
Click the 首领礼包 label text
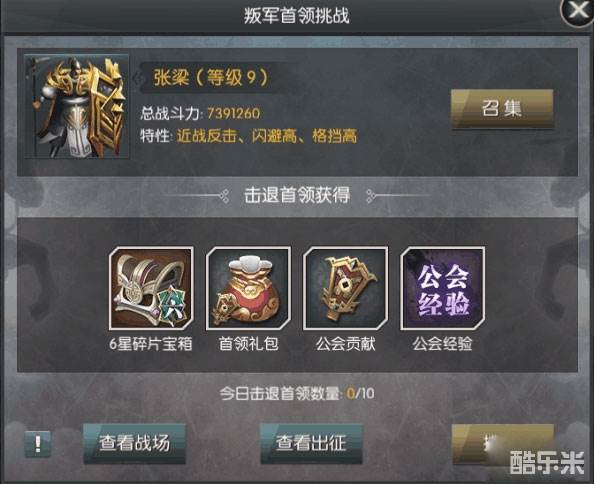[249, 344]
